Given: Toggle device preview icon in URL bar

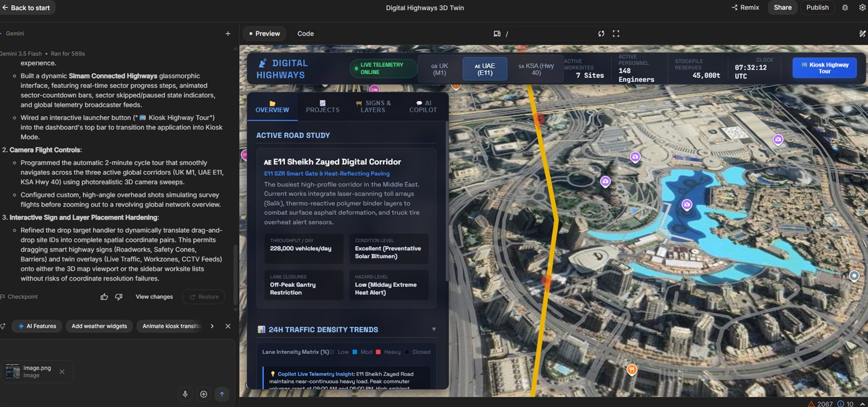Looking at the screenshot, I should [x=497, y=34].
